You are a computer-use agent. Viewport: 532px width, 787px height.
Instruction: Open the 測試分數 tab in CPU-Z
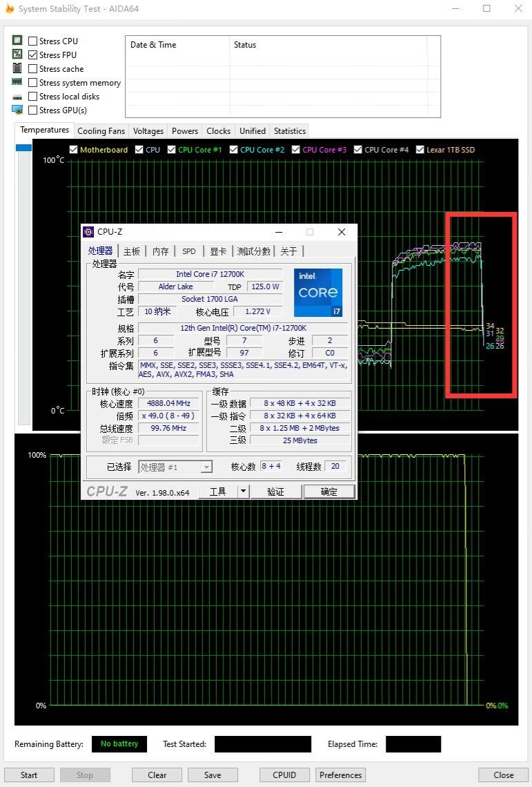pyautogui.click(x=253, y=251)
